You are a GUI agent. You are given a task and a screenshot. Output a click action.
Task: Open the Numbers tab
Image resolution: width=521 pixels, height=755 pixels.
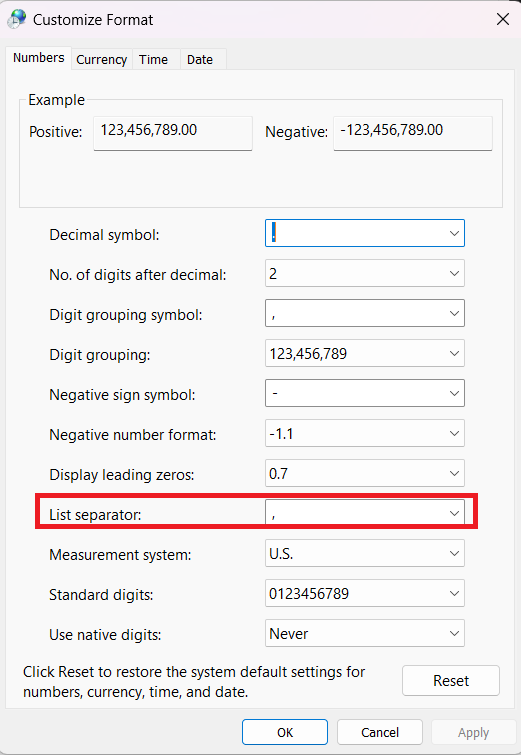tap(39, 58)
